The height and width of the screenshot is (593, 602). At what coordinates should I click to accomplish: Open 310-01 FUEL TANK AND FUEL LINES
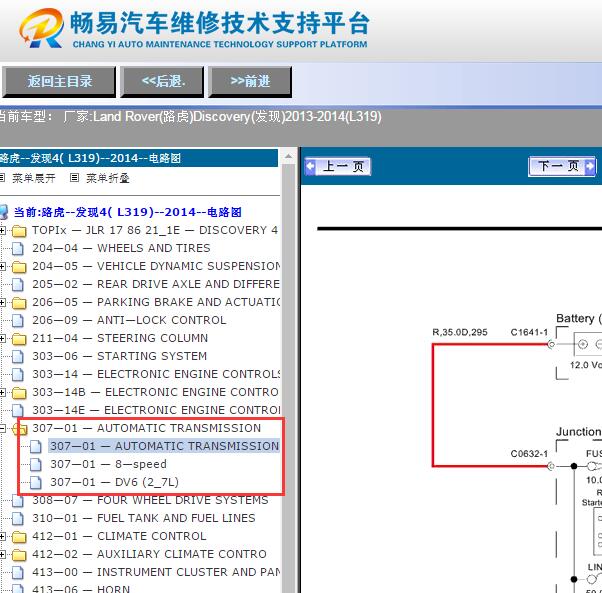[144, 518]
